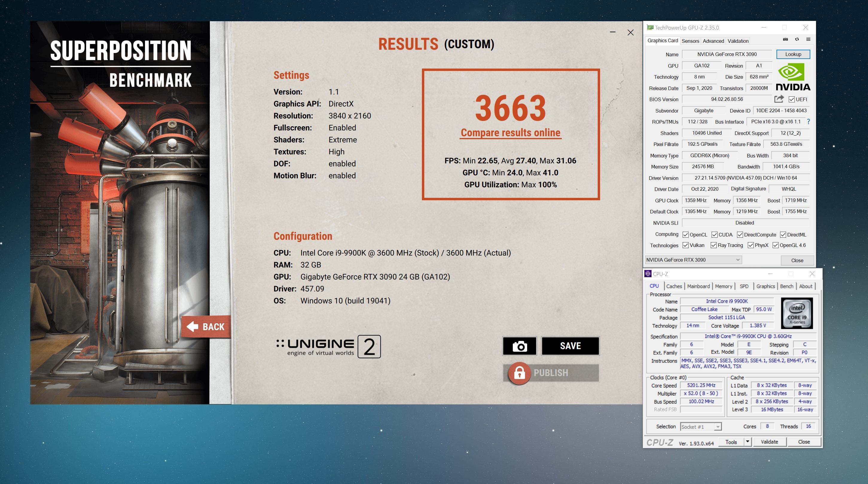868x484 pixels.
Task: Click the Compare results online link
Action: click(510, 133)
